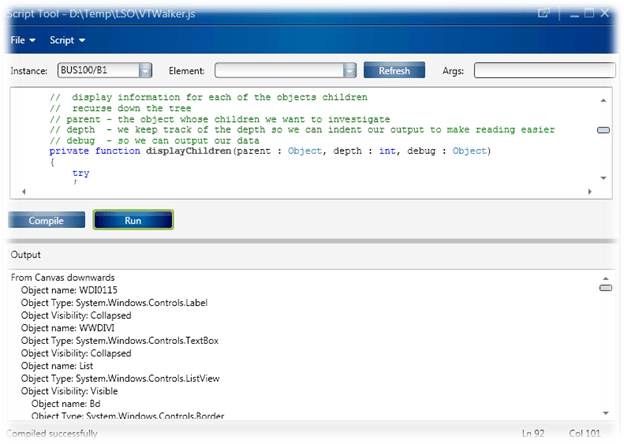
Task: Click the code editor scrollbar thumb
Action: (x=604, y=130)
